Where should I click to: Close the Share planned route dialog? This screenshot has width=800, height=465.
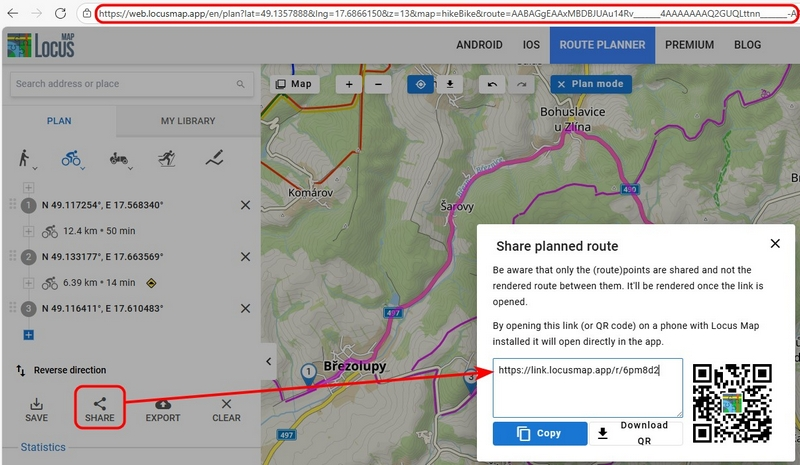pyautogui.click(x=774, y=244)
